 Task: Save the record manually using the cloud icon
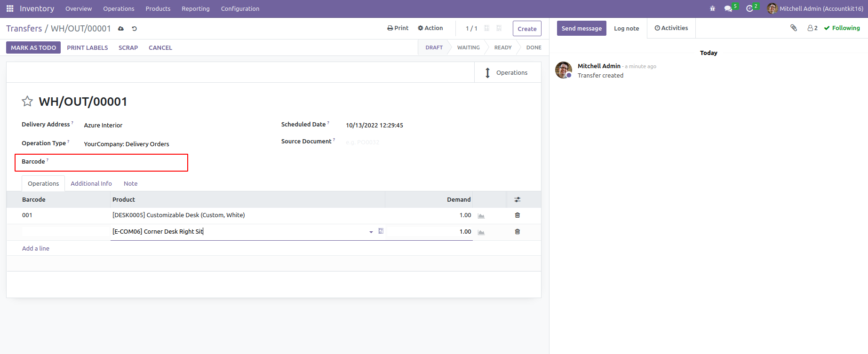tap(121, 29)
